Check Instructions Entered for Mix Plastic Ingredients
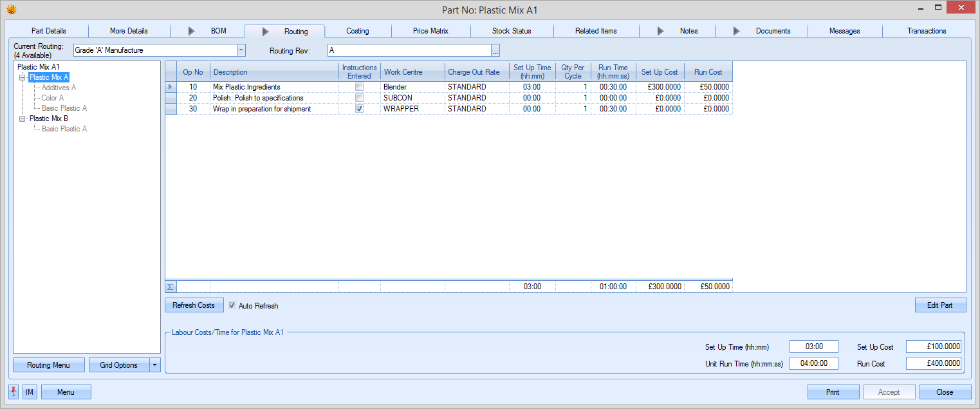This screenshot has height=409, width=980. (359, 87)
